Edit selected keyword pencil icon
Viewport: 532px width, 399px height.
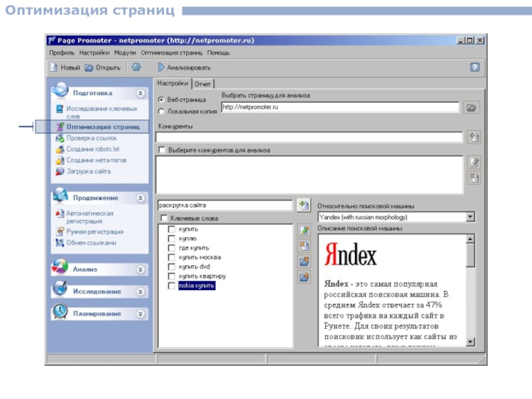[304, 230]
